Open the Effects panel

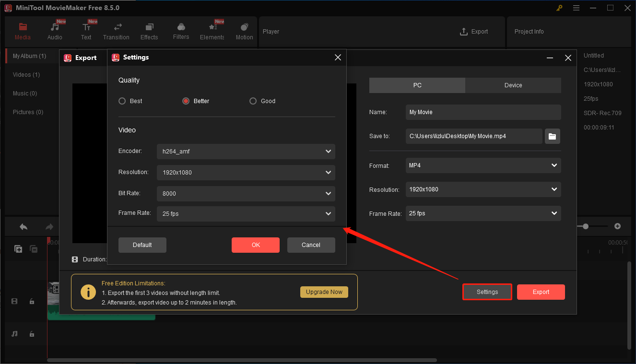pyautogui.click(x=149, y=31)
